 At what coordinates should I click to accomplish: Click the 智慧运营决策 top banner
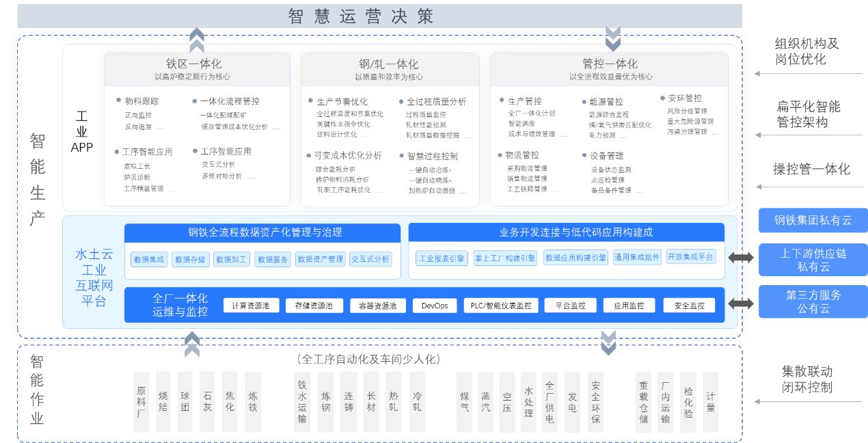click(360, 16)
